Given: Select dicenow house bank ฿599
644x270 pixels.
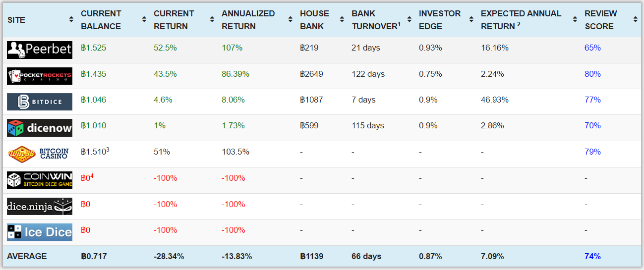Looking at the screenshot, I should [309, 126].
